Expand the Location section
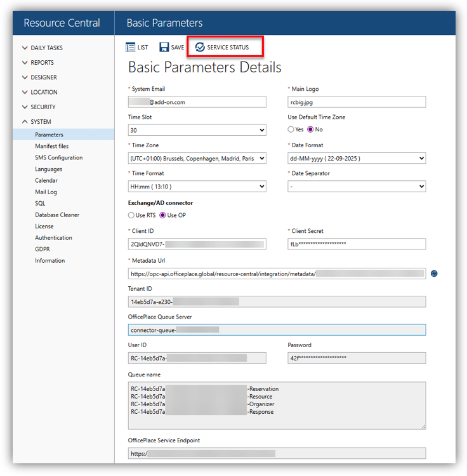This screenshot has width=467, height=476. 40,92
